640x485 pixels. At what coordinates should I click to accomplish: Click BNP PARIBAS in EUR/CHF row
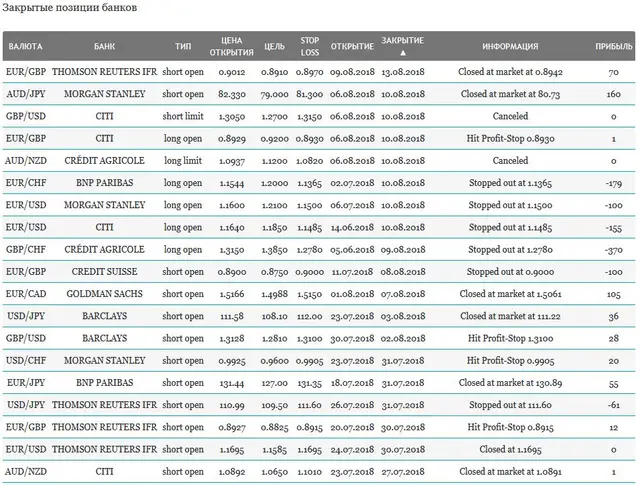click(x=104, y=183)
